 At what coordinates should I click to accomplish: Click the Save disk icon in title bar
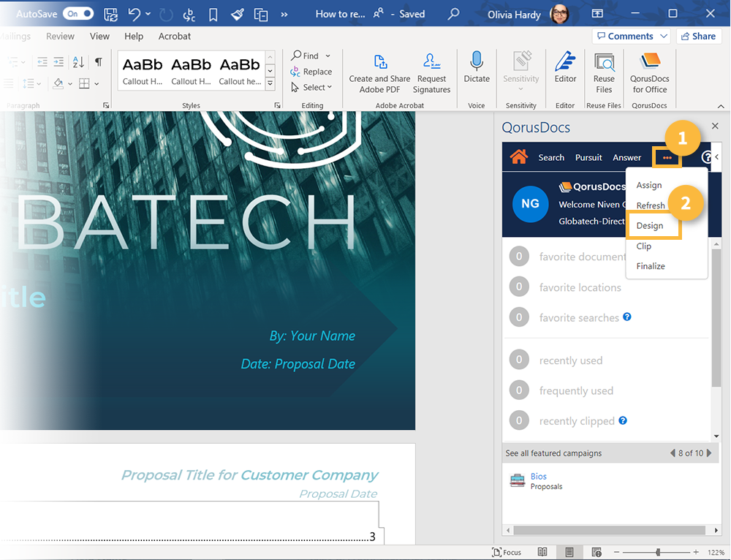[110, 14]
